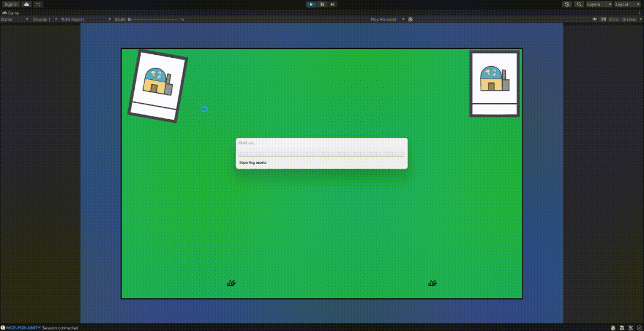This screenshot has width=644, height=331.
Task: Click the left grass tuft sprite
Action: click(x=231, y=283)
